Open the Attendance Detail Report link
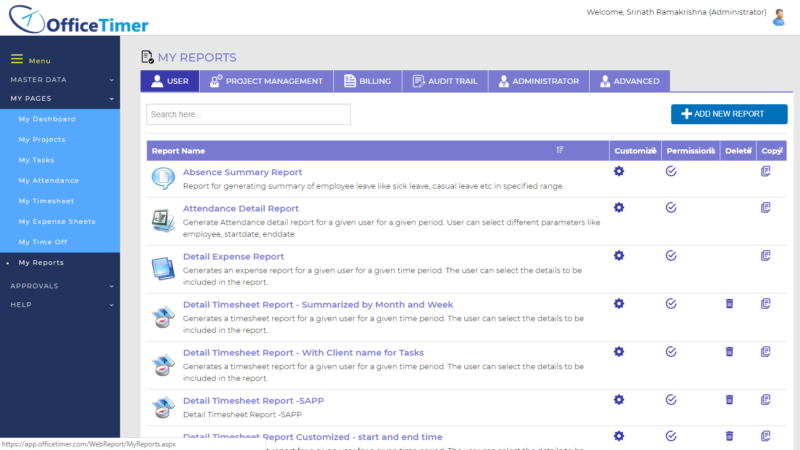The height and width of the screenshot is (450, 800). click(x=241, y=208)
